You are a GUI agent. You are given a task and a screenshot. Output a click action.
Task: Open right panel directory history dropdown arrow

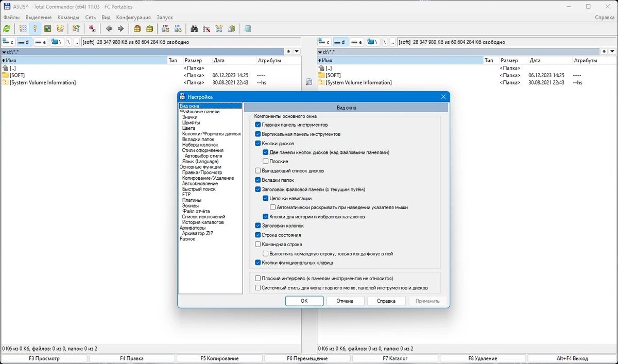613,51
